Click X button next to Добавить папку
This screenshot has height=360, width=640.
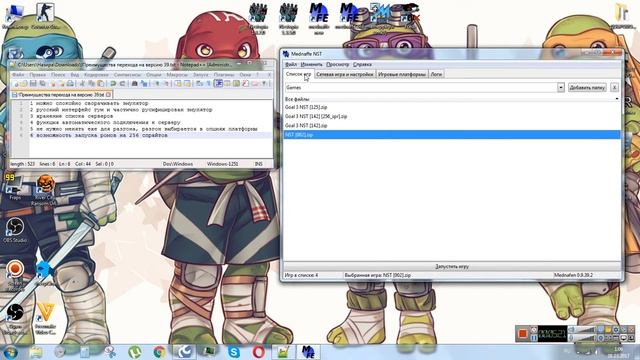(x=614, y=87)
